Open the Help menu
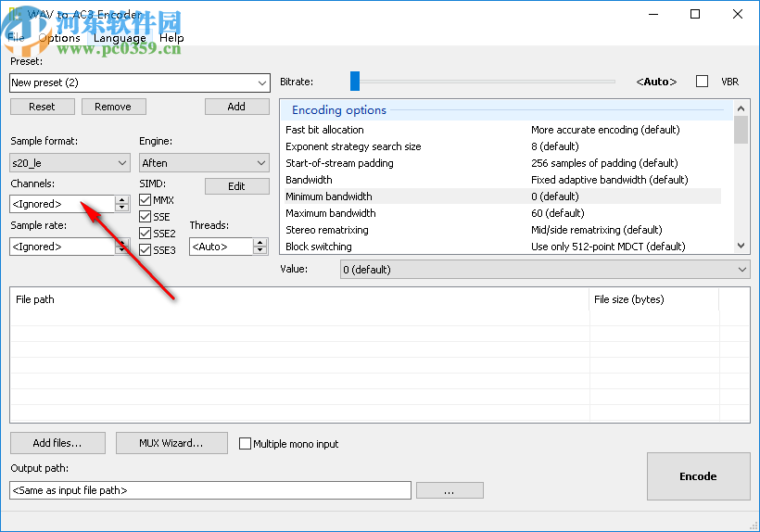The height and width of the screenshot is (532, 760). click(171, 37)
